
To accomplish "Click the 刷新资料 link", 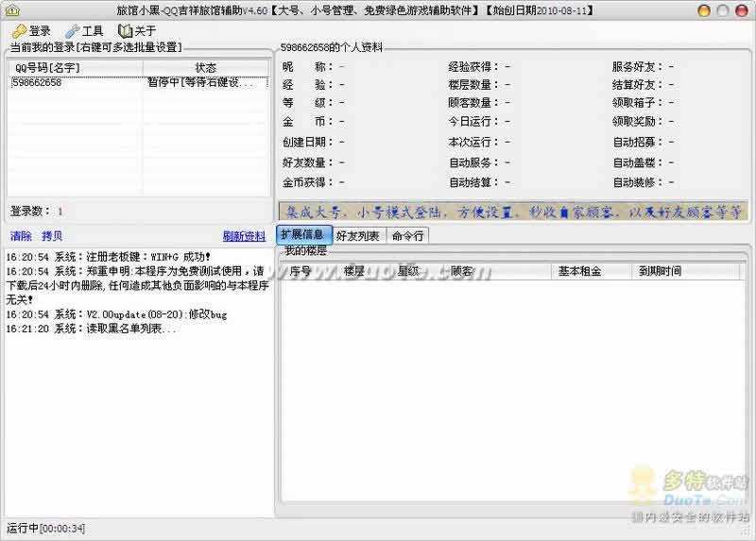I will click(244, 236).
